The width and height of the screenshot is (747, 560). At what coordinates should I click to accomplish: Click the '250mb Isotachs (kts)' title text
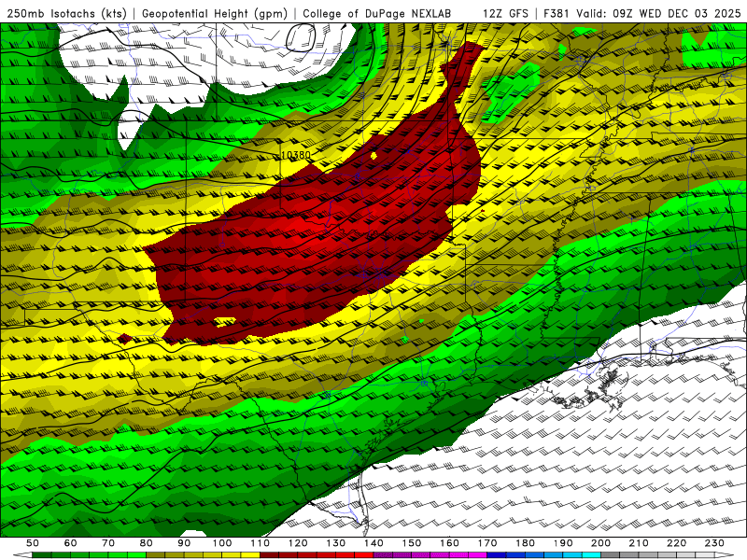67,14
